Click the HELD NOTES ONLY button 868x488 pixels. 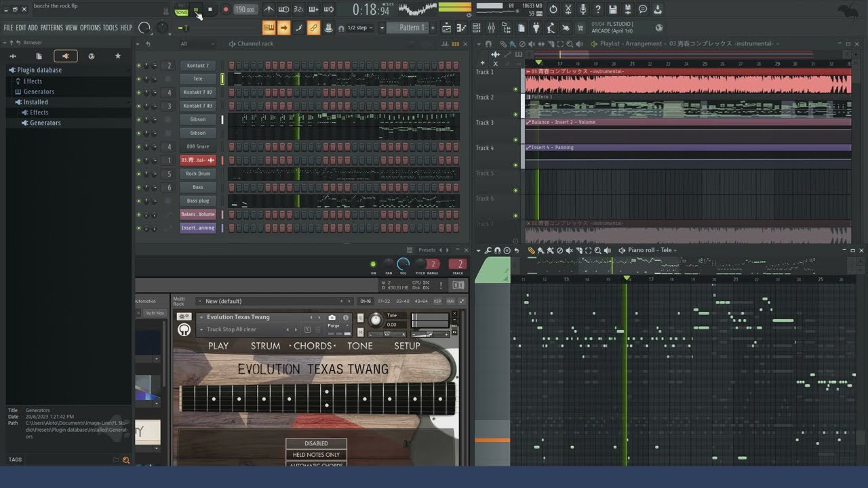316,455
